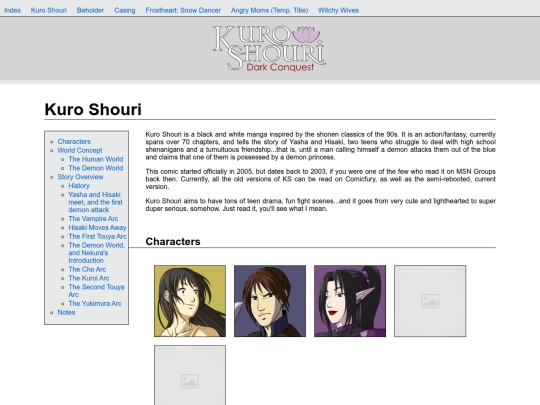Open Angry Moms (Temp. Title) link

tap(269, 10)
